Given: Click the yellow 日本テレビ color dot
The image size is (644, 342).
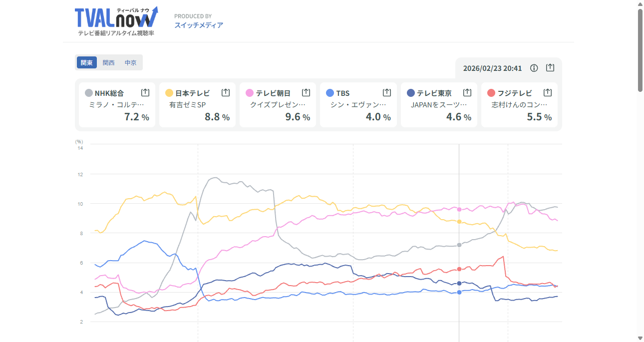Looking at the screenshot, I should click(x=169, y=93).
